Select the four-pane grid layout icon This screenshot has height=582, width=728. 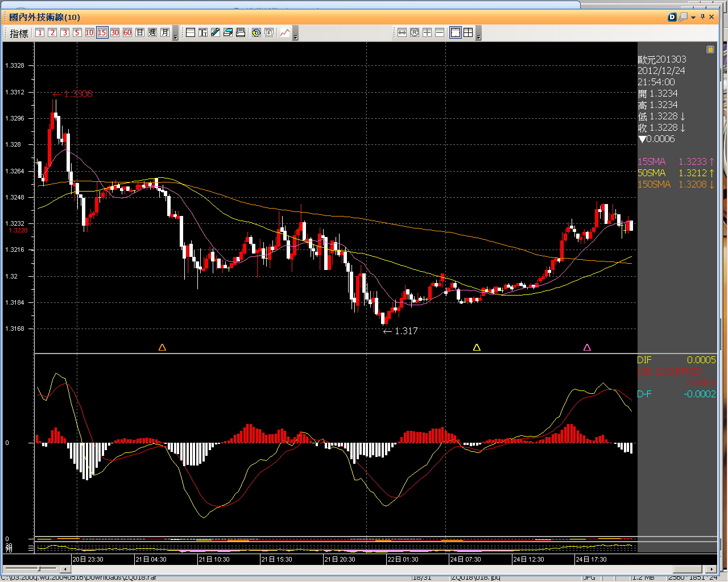click(x=468, y=33)
